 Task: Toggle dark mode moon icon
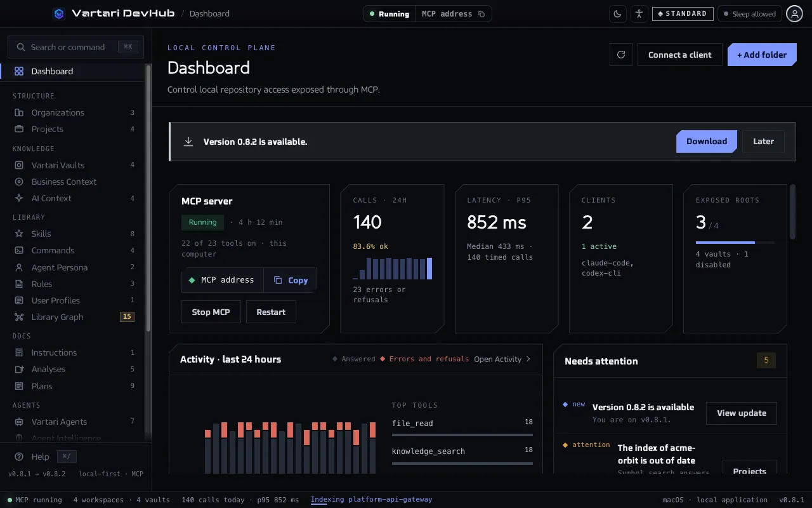pos(617,13)
